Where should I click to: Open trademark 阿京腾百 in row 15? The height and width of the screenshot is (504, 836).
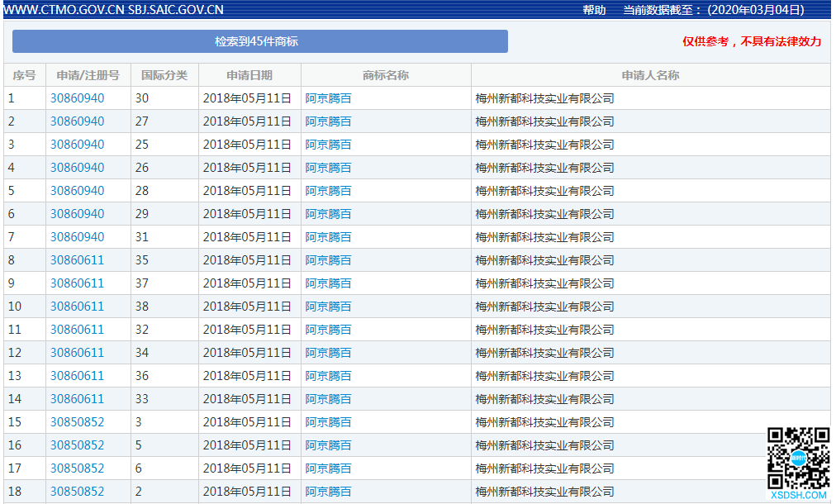[329, 422]
